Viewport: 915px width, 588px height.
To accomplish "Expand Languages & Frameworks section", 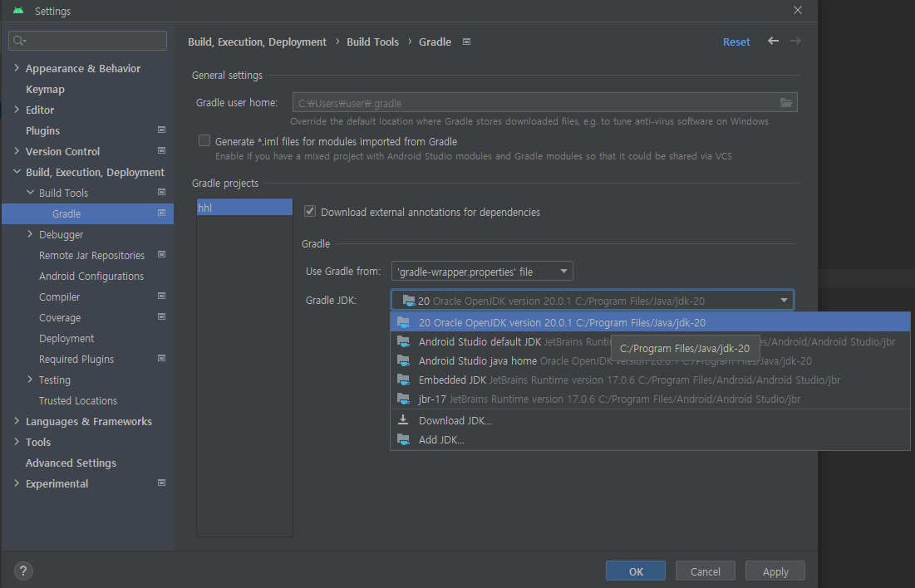I will coord(17,420).
